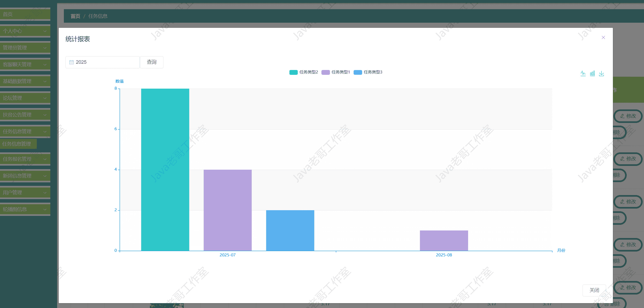644x308 pixels.
Task: Click the 查询 button
Action: tap(152, 62)
